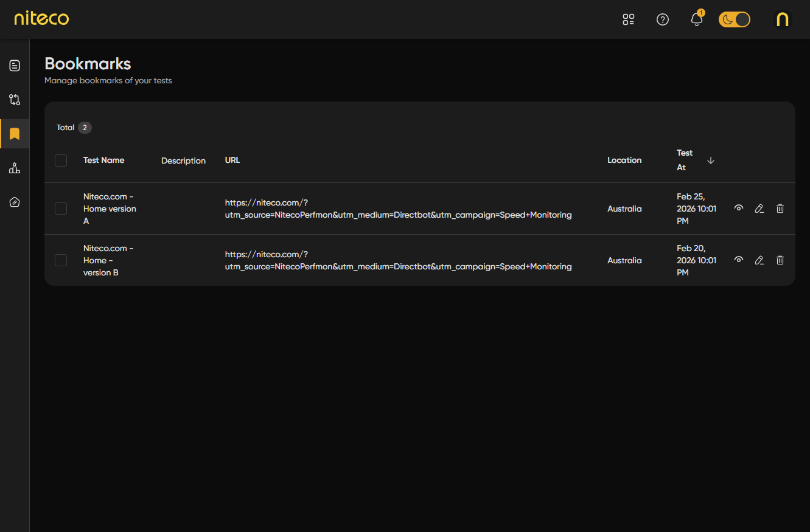
Task: Click the Location column header
Action: (x=624, y=161)
